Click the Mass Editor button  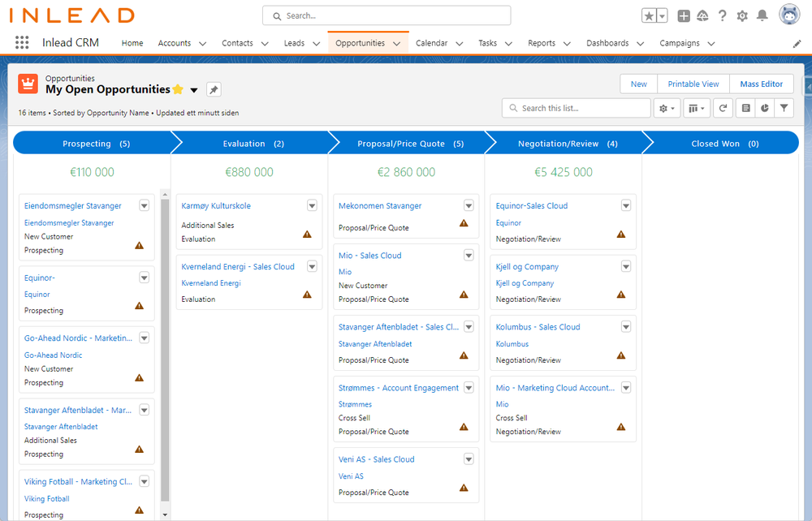coord(762,84)
